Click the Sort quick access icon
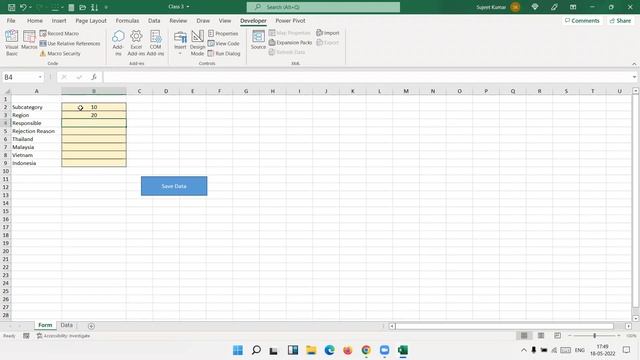Screen dimensions: 640x360 point(94,7)
